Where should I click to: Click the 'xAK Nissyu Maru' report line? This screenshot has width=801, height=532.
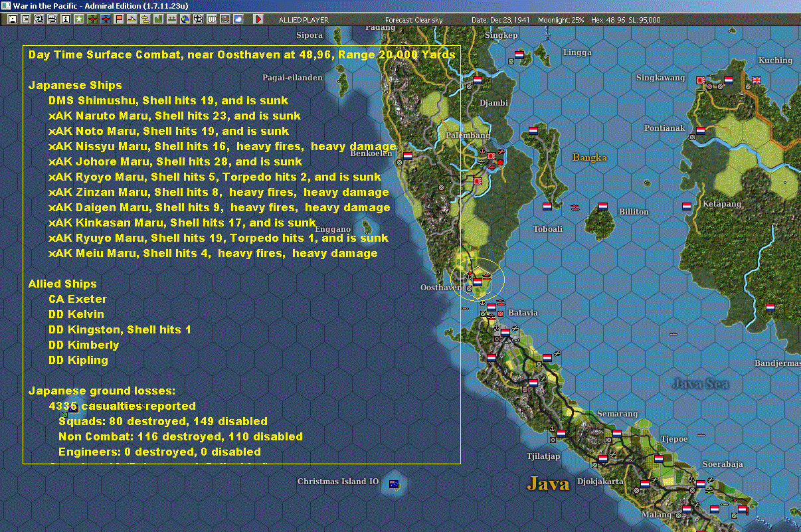(222, 146)
